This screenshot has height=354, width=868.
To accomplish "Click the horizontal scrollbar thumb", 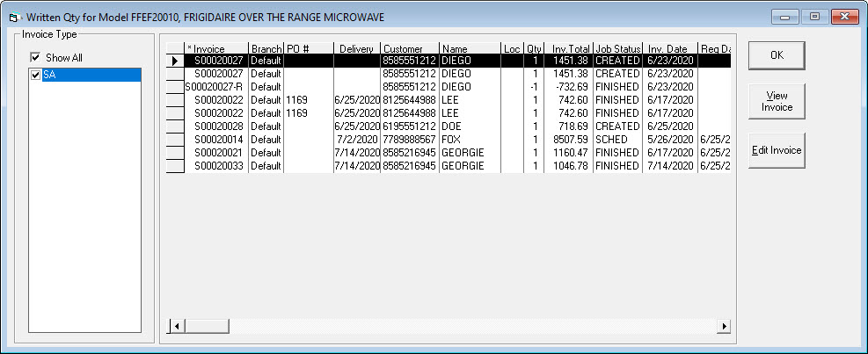I will click(206, 327).
